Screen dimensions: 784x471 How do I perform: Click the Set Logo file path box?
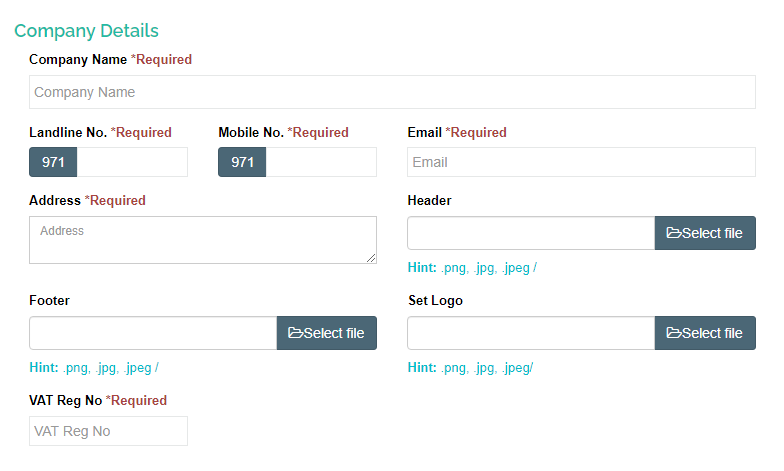coord(531,333)
